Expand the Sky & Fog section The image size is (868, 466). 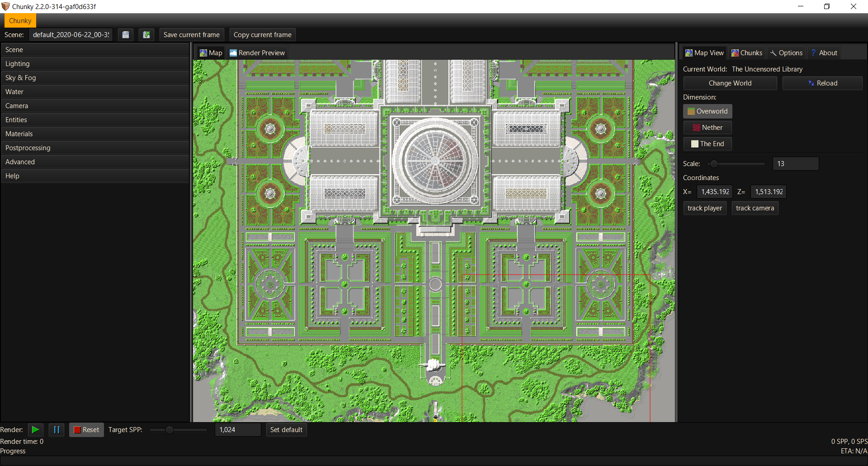[95, 78]
